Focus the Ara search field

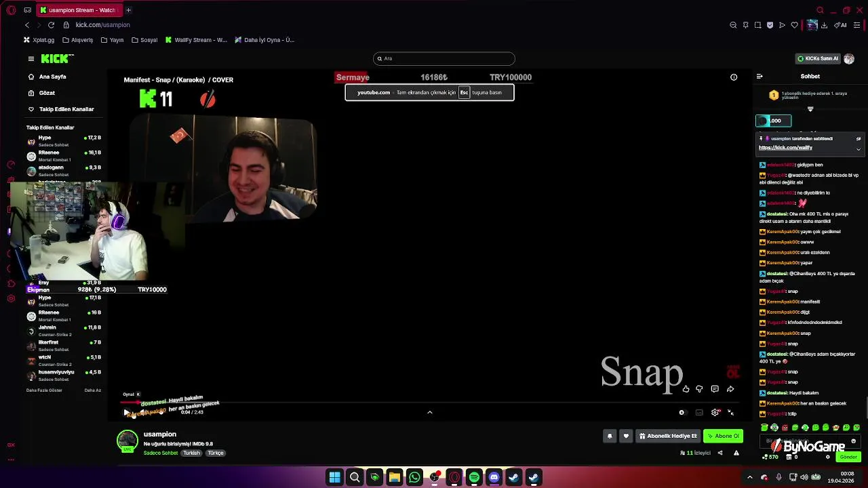[x=444, y=58]
